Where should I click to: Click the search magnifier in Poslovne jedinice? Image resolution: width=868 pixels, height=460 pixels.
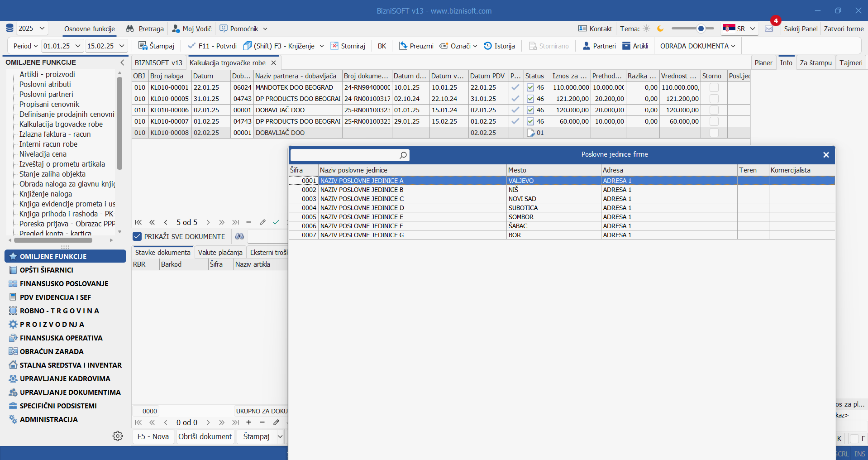click(x=403, y=155)
